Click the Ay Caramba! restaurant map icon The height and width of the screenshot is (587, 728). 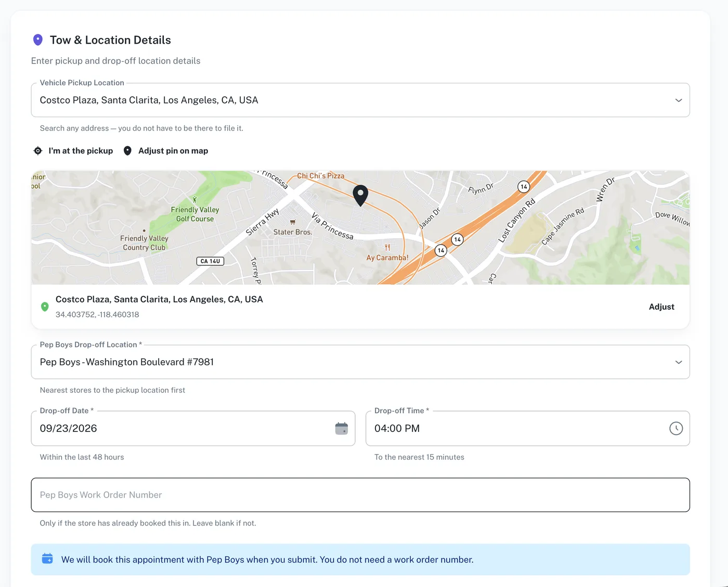tap(387, 247)
